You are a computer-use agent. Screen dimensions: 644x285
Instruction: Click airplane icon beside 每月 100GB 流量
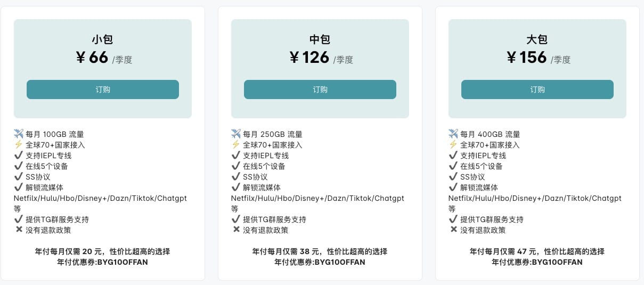[19, 134]
